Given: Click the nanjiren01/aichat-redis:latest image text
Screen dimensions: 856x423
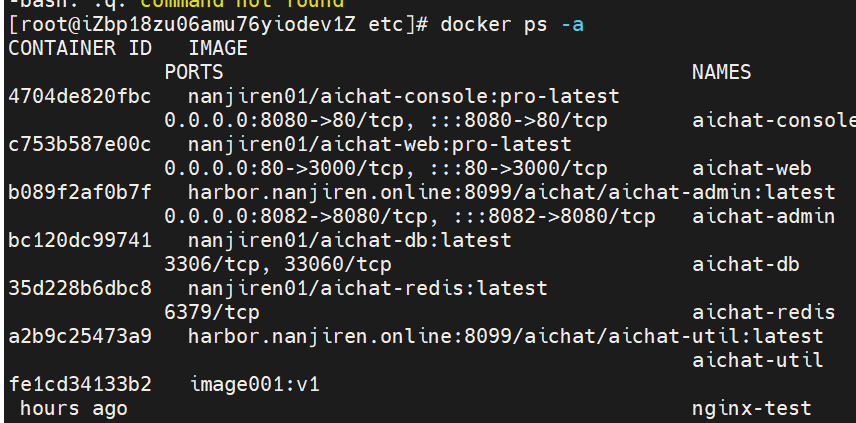Looking at the screenshot, I should (368, 289).
